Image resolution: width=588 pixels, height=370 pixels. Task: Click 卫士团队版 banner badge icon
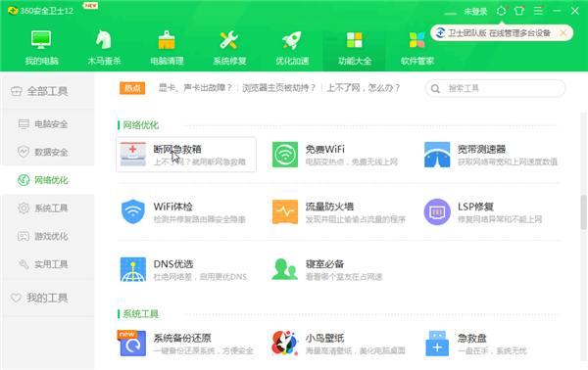point(440,33)
